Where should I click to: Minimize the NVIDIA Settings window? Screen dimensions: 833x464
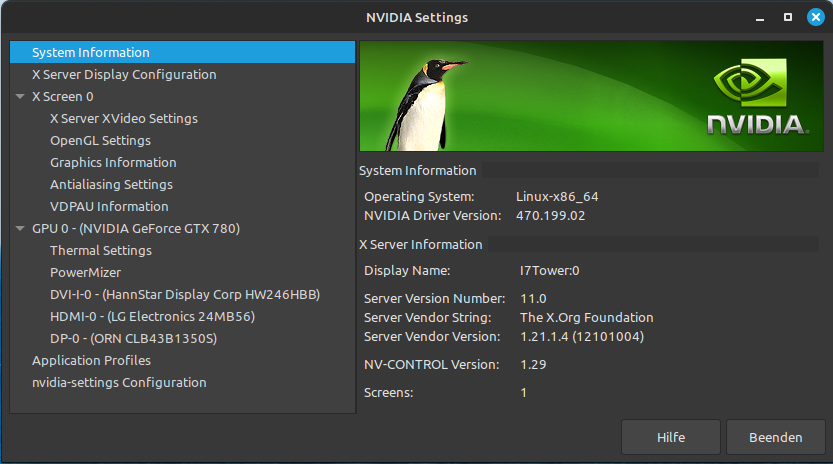pyautogui.click(x=760, y=18)
